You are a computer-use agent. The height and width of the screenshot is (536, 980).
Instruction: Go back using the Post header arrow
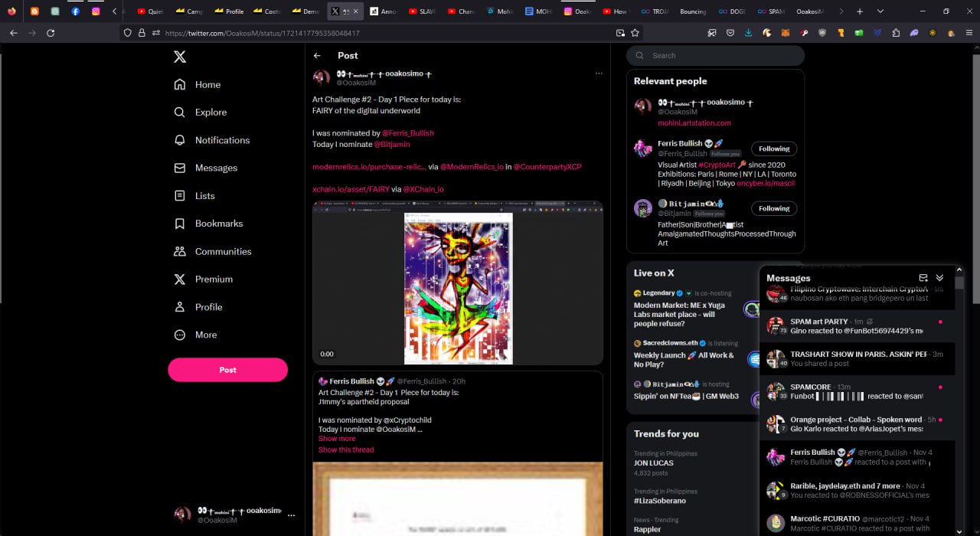pos(317,55)
